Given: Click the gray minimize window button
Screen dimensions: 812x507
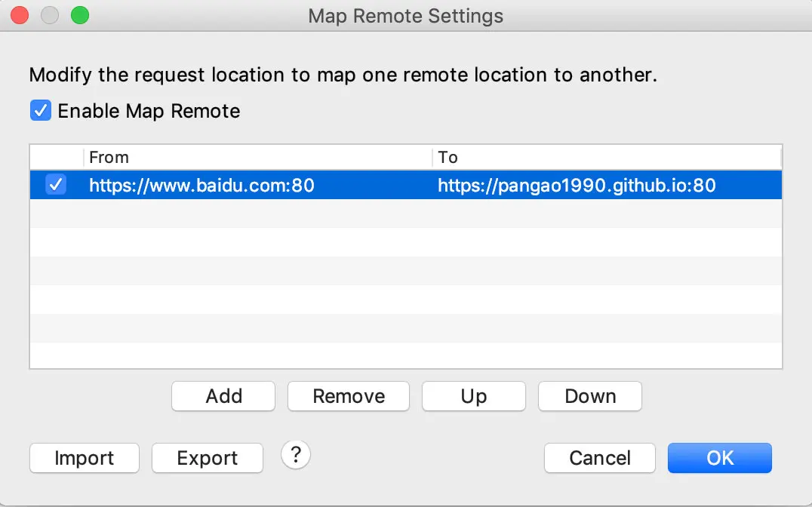Looking at the screenshot, I should pyautogui.click(x=50, y=15).
